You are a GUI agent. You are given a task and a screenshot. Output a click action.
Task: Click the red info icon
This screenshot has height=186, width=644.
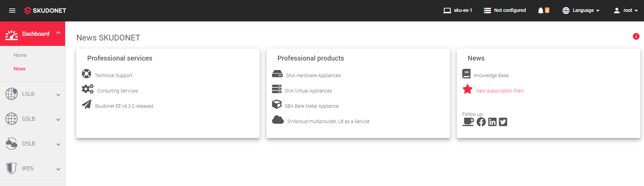click(x=636, y=36)
